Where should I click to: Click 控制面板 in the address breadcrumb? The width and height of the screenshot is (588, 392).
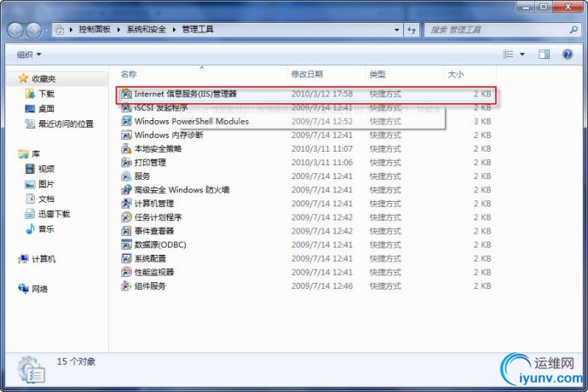coord(95,30)
